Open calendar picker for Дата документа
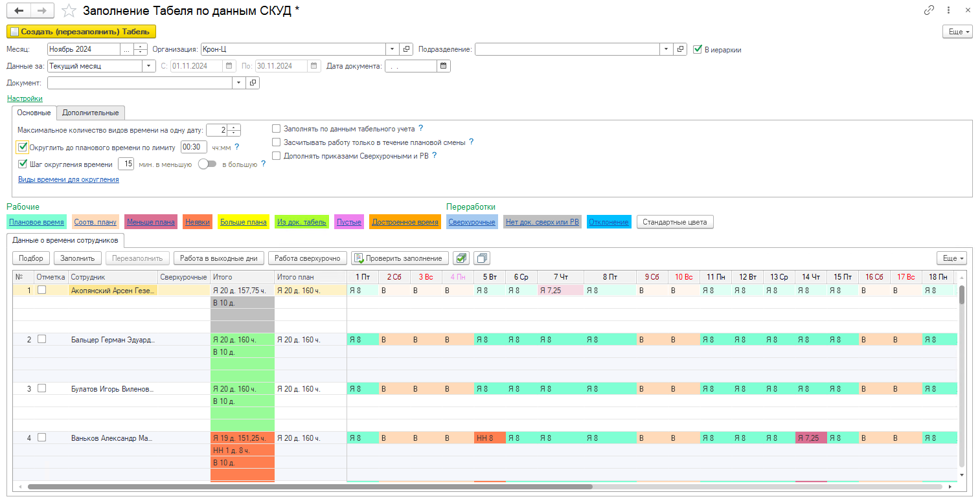Image resolution: width=980 pixels, height=501 pixels. (444, 66)
